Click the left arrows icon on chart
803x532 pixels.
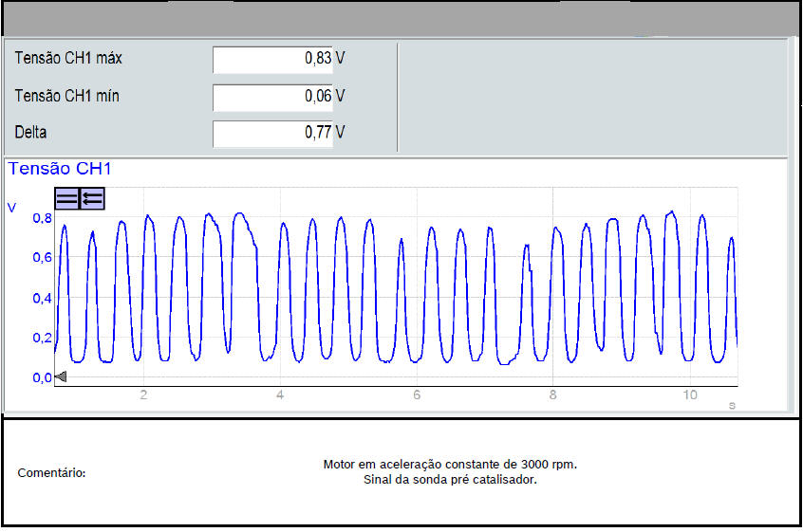click(92, 197)
